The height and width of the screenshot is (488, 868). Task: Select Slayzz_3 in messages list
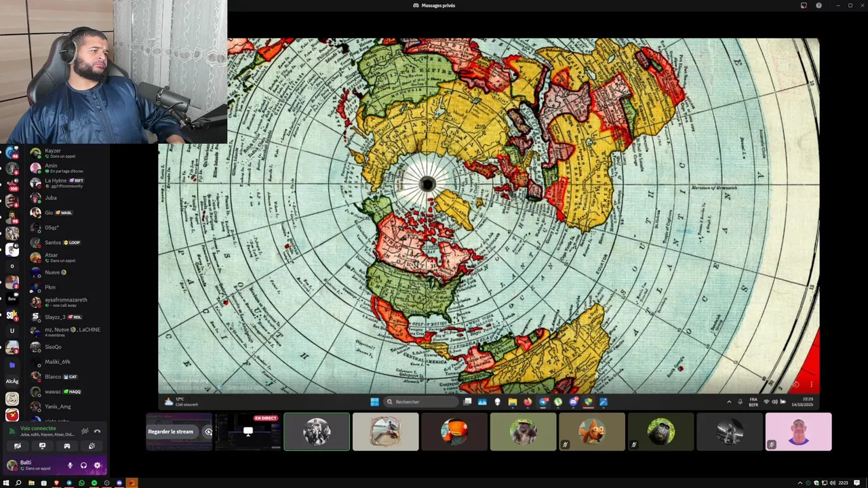[66, 317]
